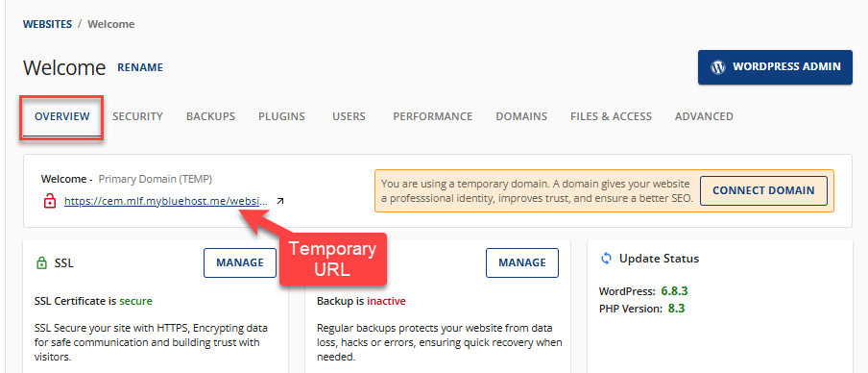Click the green SSL lock icon
Image resolution: width=868 pixels, height=373 pixels.
41,263
